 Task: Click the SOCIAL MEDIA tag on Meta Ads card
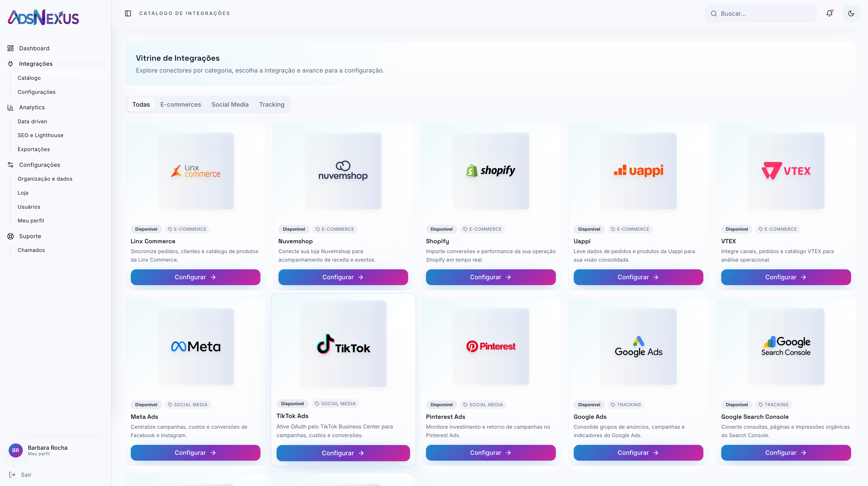point(188,405)
